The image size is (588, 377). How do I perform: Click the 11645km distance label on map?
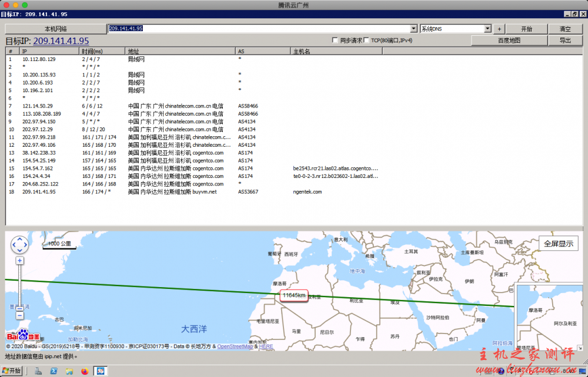[294, 295]
